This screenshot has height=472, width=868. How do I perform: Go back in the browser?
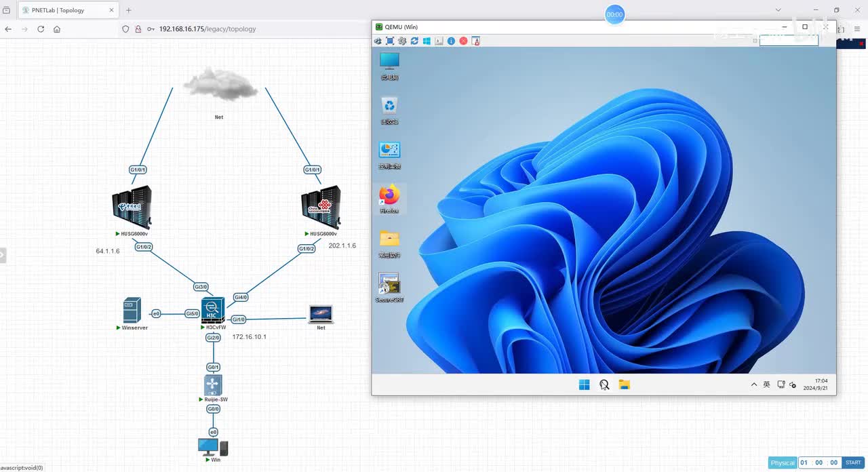pos(8,29)
